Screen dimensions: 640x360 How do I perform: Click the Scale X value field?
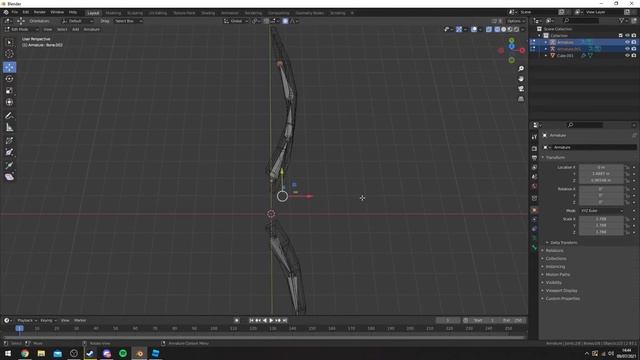601,219
